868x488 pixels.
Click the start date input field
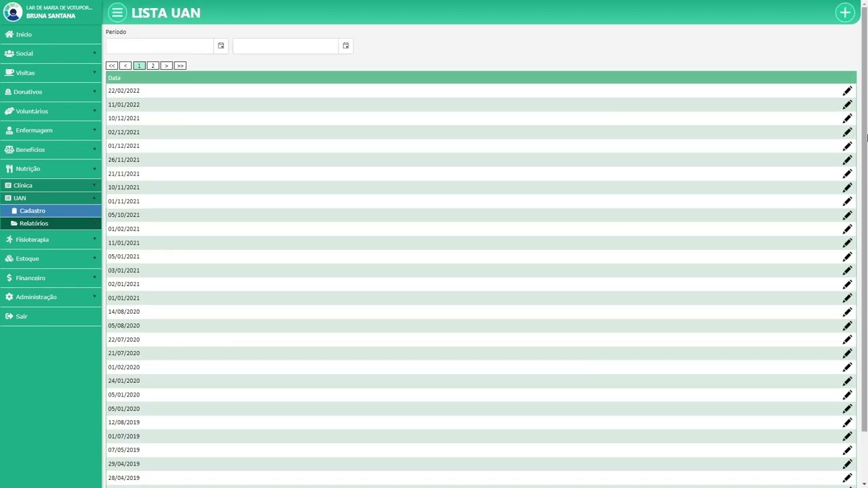point(159,46)
